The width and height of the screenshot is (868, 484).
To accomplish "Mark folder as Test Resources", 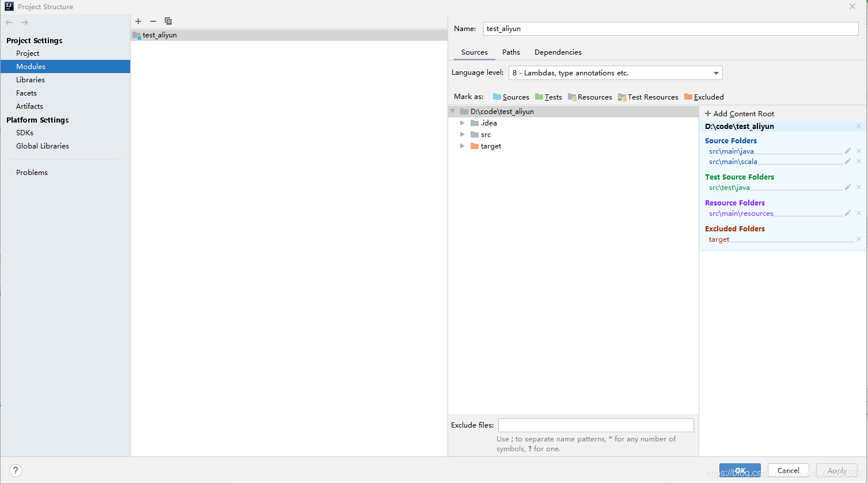I will coord(648,97).
